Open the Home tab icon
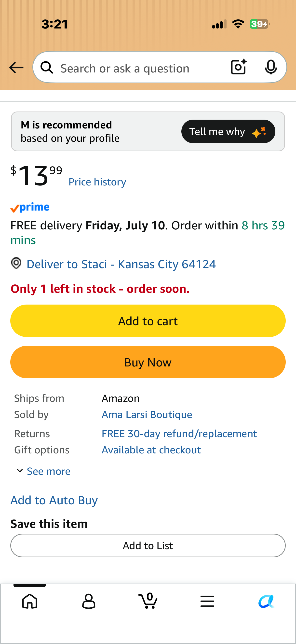The width and height of the screenshot is (296, 644). click(30, 601)
